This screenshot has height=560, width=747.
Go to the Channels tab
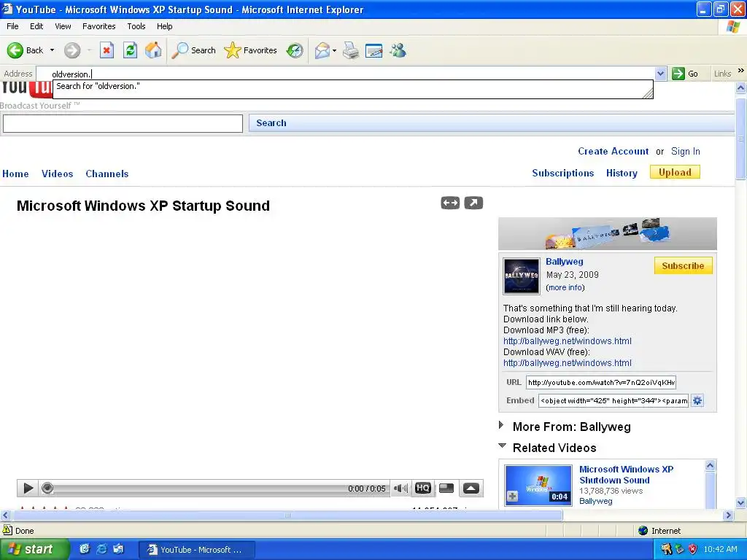click(x=107, y=174)
